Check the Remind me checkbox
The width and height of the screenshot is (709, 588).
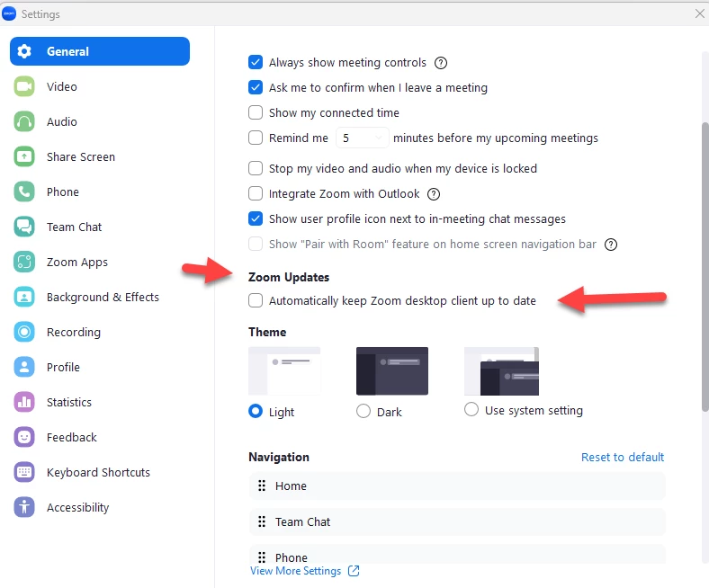256,138
